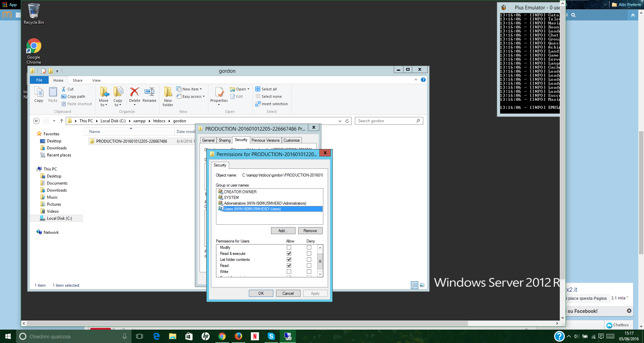Viewport: 644px width, 343px height.
Task: Open the address bar history dropdown
Action: (x=340, y=121)
